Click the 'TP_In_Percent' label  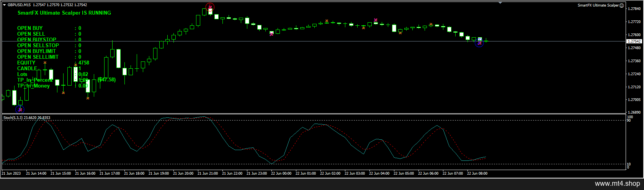point(35,80)
